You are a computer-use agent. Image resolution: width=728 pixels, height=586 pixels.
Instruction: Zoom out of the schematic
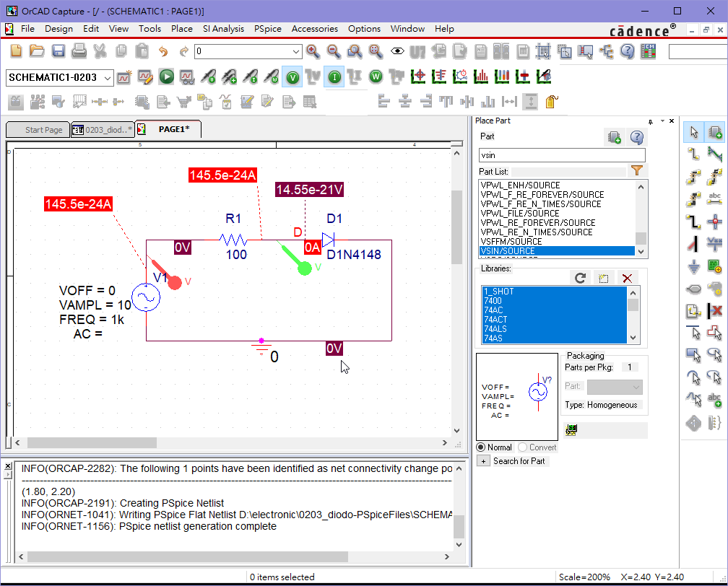point(334,51)
